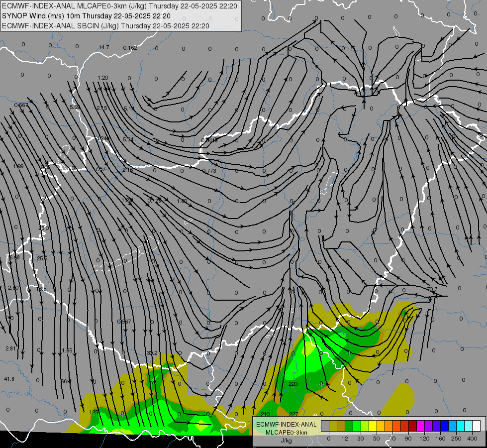Click the map value 227

click(x=293, y=414)
